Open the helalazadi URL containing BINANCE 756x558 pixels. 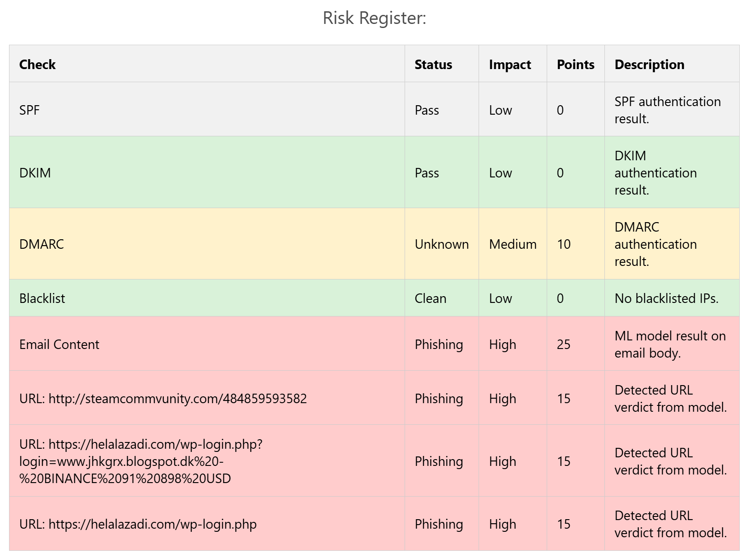pos(141,461)
